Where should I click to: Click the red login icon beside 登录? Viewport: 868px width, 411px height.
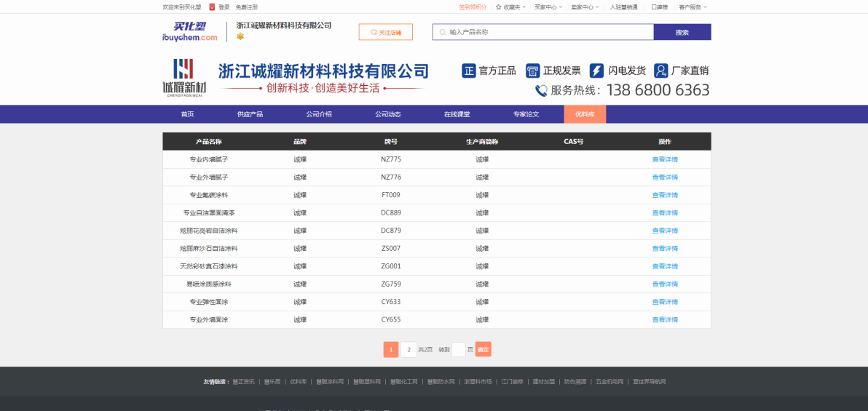[x=212, y=7]
